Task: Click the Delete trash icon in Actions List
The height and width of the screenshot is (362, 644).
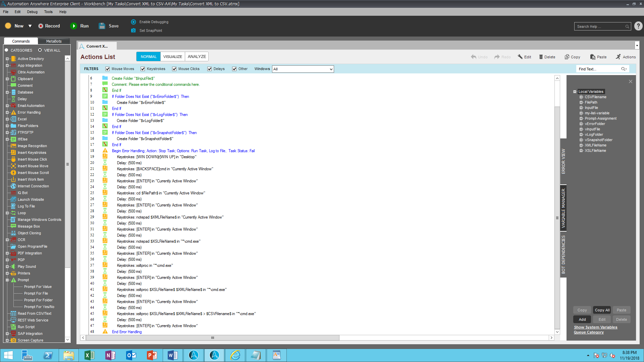Action: pos(541,57)
